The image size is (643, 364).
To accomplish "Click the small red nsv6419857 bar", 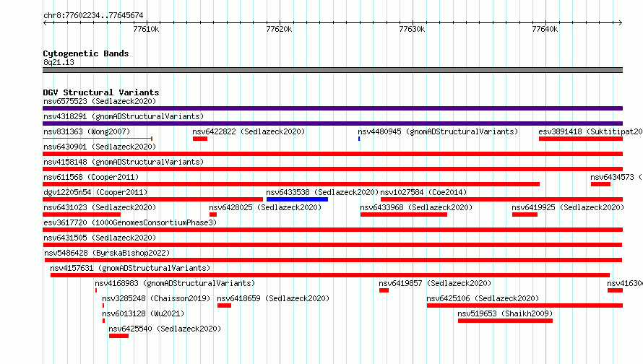I will click(384, 290).
